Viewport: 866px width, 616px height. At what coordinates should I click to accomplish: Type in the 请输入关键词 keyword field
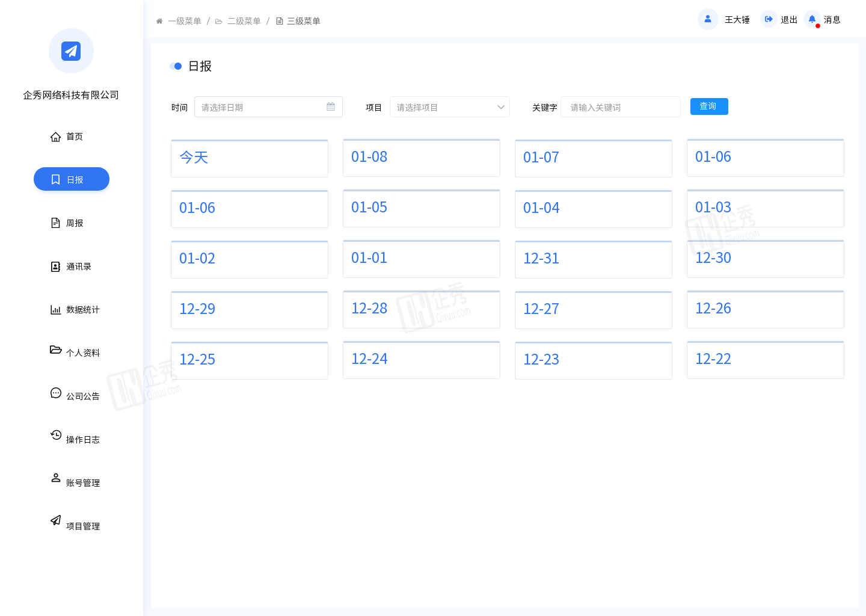[x=620, y=107]
